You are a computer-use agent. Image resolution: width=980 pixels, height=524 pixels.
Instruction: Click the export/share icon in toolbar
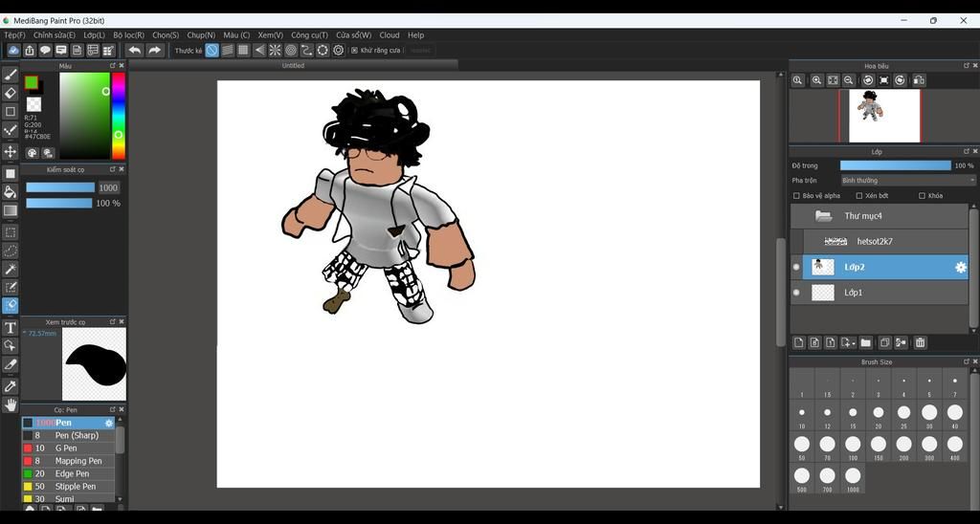[x=30, y=50]
